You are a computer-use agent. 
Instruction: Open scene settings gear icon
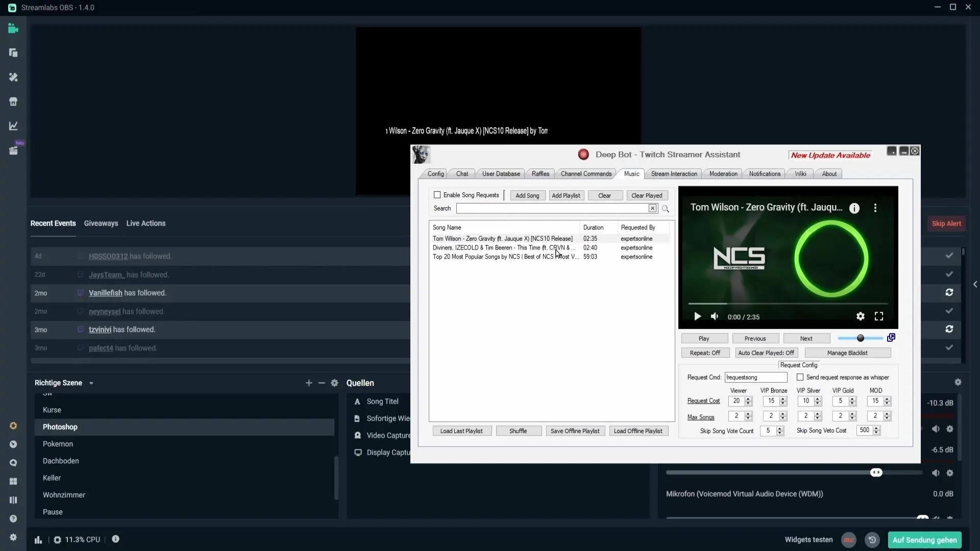(x=335, y=383)
